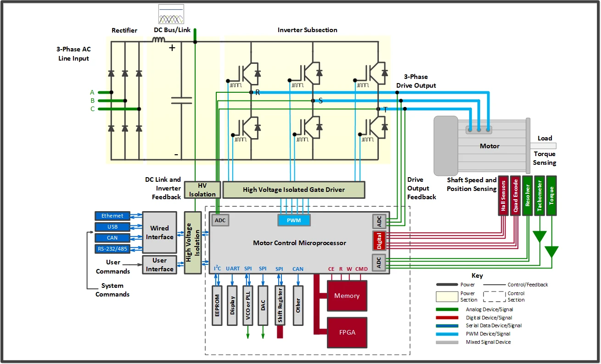Click the red Digital block on microprocessor
The width and height of the screenshot is (601, 364).
[379, 241]
